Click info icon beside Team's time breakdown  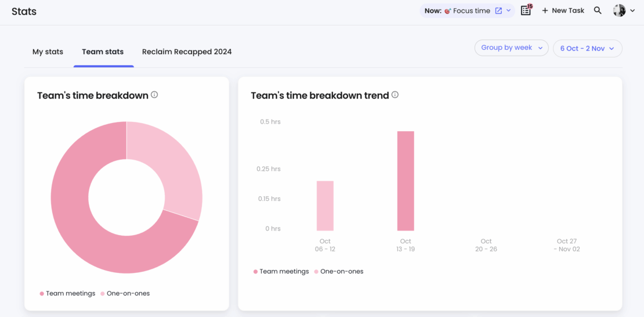pyautogui.click(x=154, y=95)
